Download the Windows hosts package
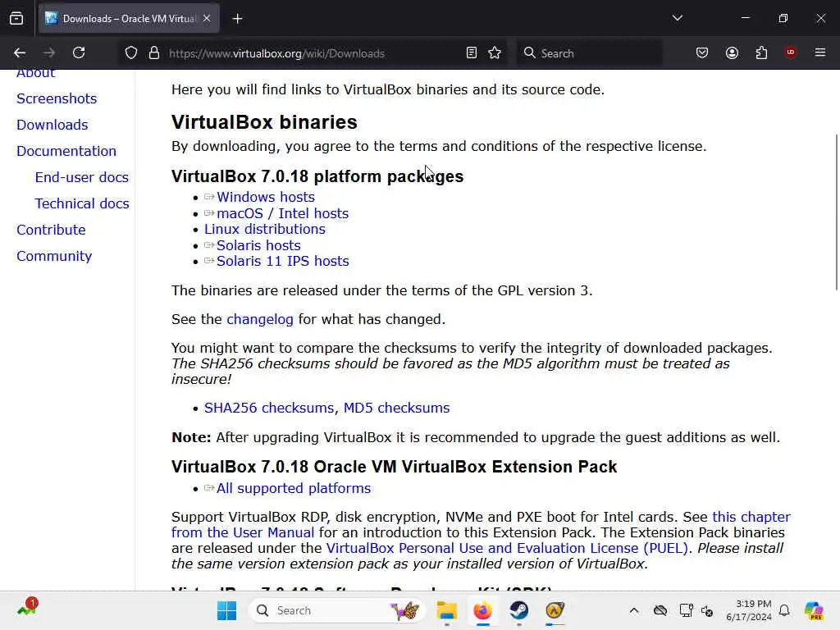The image size is (840, 630). pos(266,197)
